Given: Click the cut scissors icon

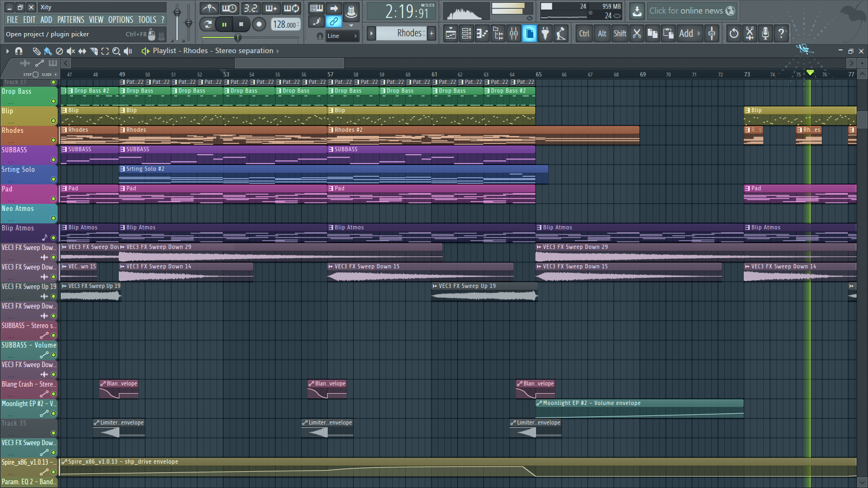Looking at the screenshot, I should point(637,34).
